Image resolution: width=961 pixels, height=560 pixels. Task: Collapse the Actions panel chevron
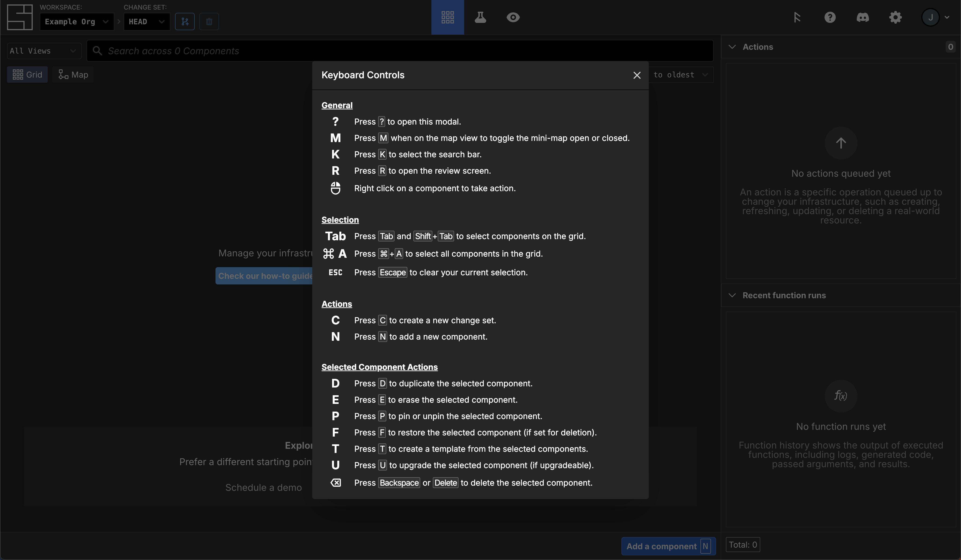coord(732,47)
